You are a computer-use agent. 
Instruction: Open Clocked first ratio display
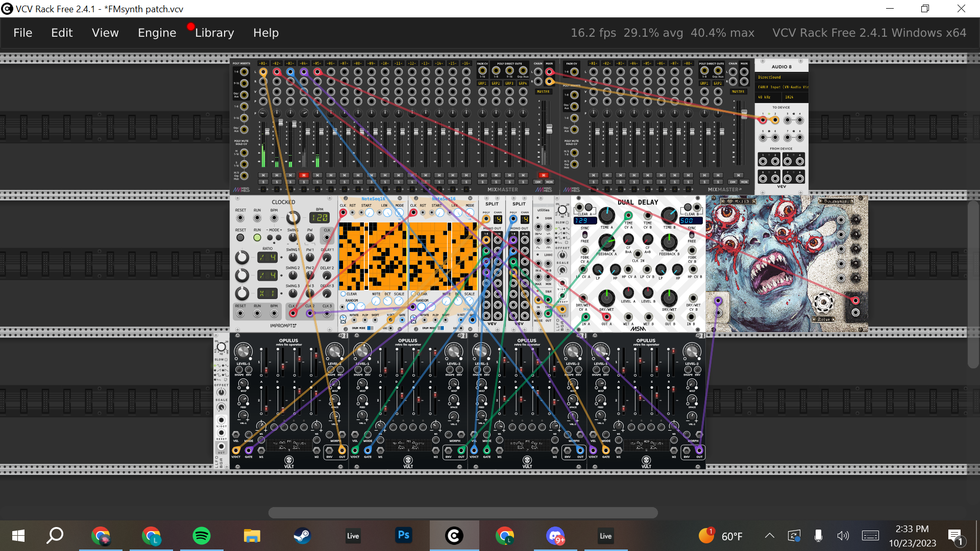tap(267, 257)
